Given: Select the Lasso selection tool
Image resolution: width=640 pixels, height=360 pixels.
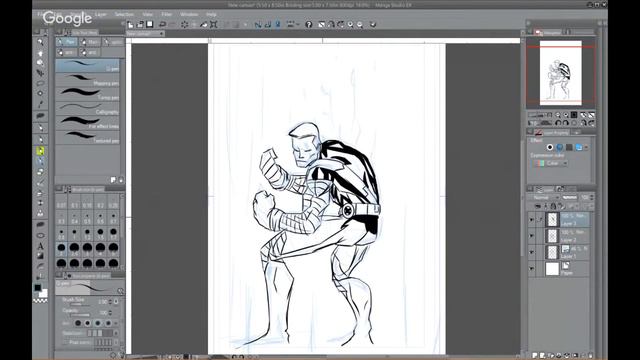Looking at the screenshot, I should [40, 83].
